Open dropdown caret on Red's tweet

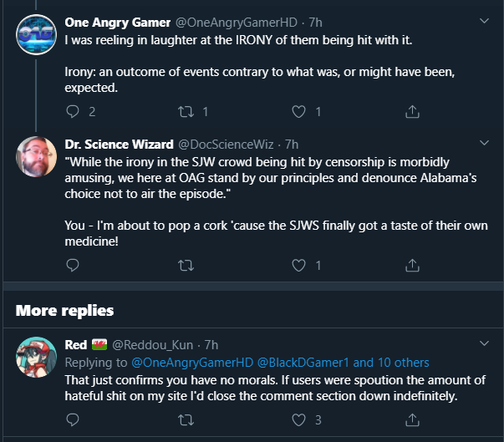coord(484,343)
